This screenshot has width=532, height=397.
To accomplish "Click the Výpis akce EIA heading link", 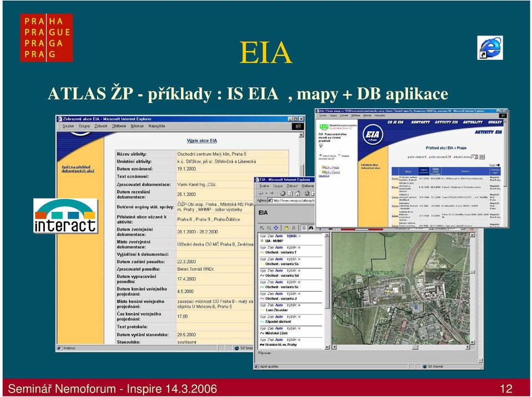I will tap(202, 141).
